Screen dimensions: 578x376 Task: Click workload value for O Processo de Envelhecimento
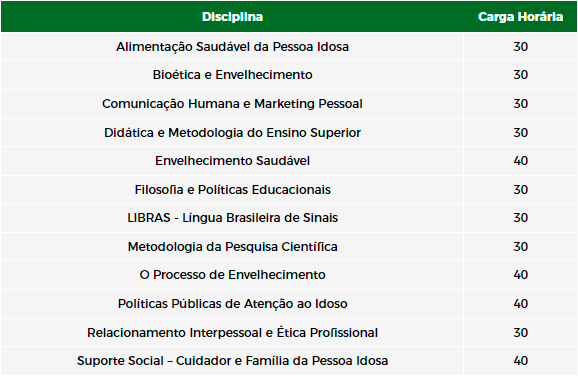click(x=520, y=275)
